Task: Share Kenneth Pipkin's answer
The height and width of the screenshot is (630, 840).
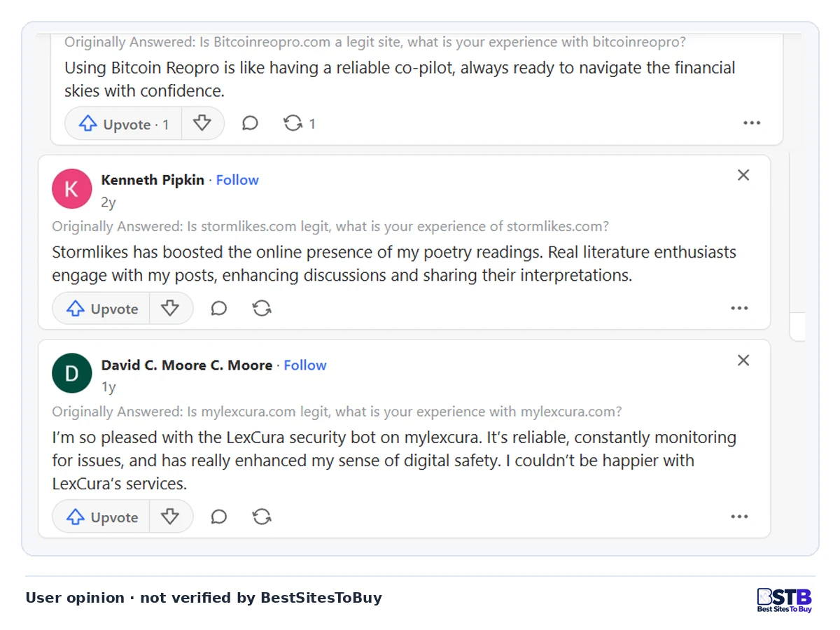Action: [x=262, y=309]
